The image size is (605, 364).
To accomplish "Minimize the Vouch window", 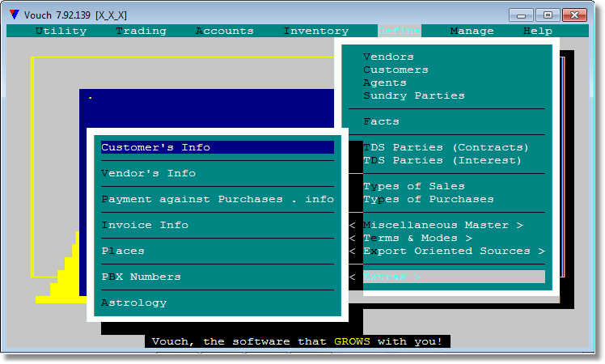I will point(521,15).
